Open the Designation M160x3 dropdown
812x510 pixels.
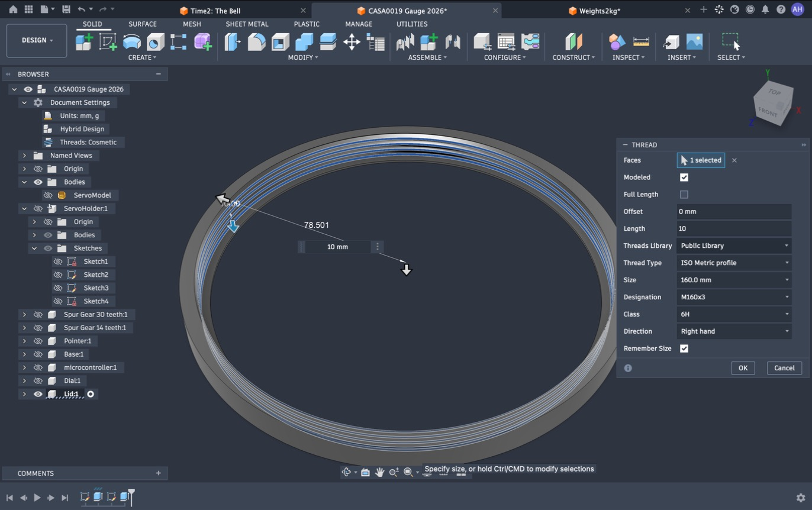(734, 297)
